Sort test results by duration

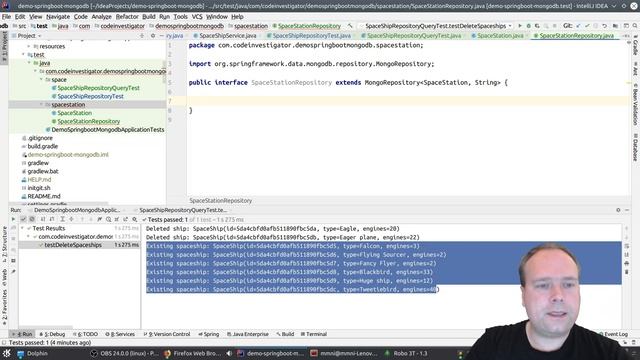pyautogui.click(x=52, y=219)
